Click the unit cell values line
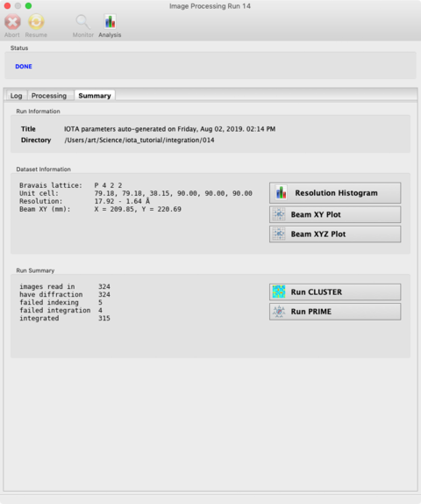Image resolution: width=421 pixels, height=504 pixels. click(x=173, y=193)
